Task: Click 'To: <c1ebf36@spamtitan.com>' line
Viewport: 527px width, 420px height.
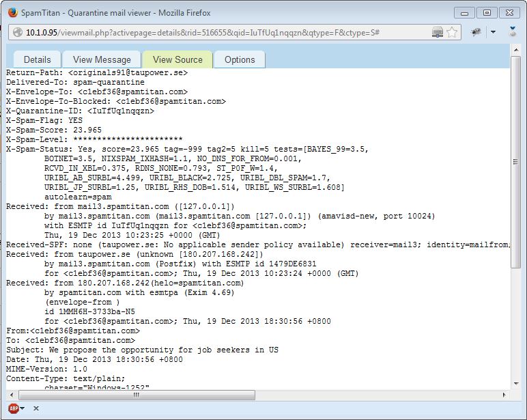Action: click(x=70, y=340)
